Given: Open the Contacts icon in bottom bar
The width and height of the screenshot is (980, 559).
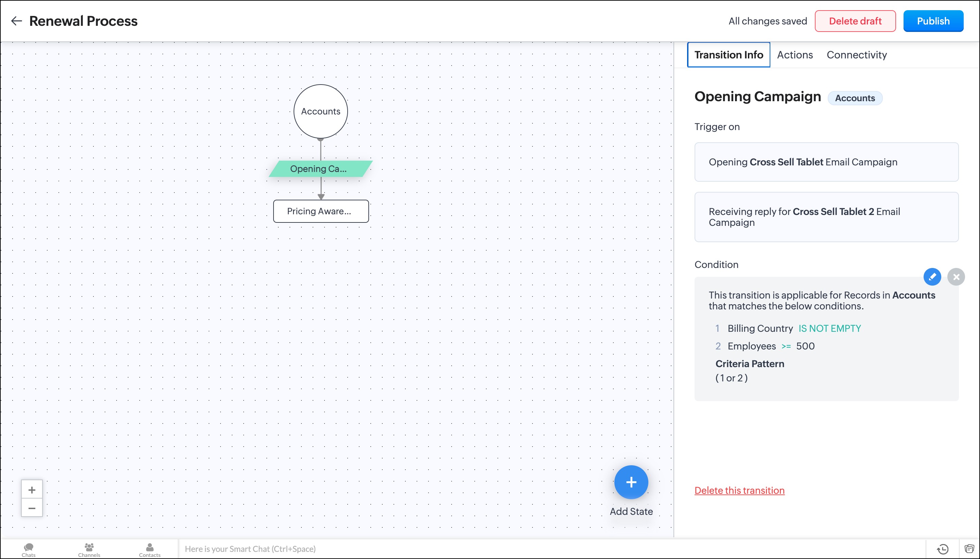Looking at the screenshot, I should click(150, 549).
